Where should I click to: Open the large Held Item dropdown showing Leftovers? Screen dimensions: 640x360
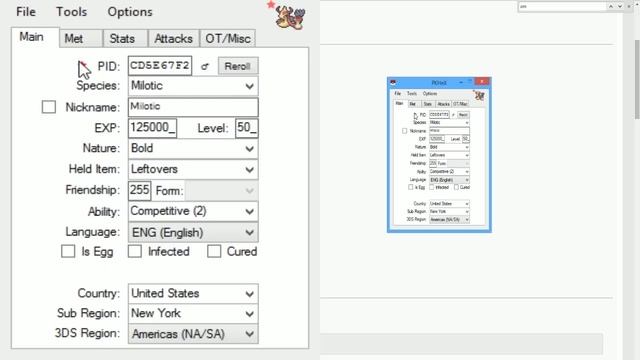(x=193, y=169)
